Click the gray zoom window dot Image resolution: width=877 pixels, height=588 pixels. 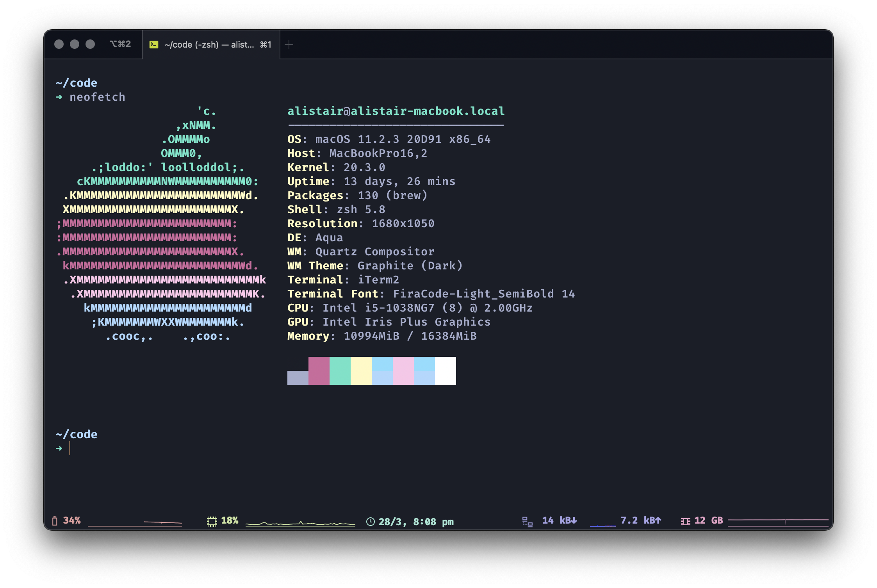point(90,44)
